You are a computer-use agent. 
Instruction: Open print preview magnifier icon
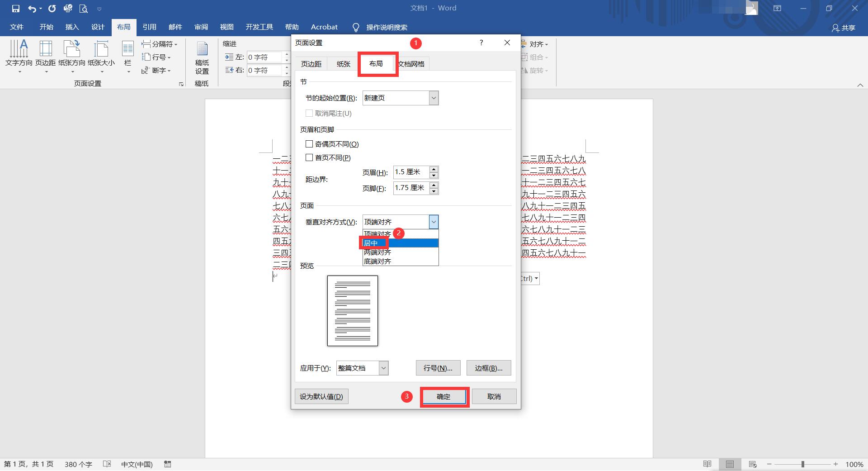tap(83, 9)
